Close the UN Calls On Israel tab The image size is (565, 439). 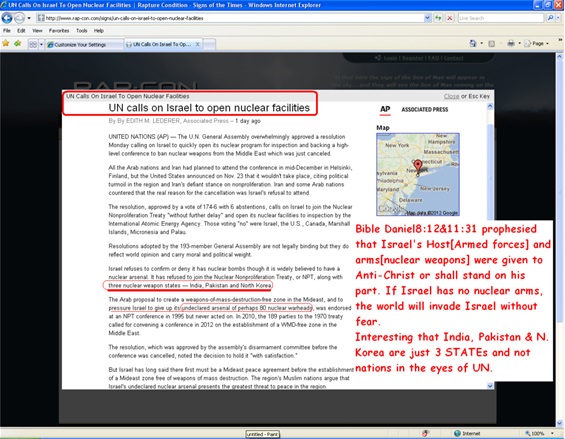pyautogui.click(x=197, y=44)
